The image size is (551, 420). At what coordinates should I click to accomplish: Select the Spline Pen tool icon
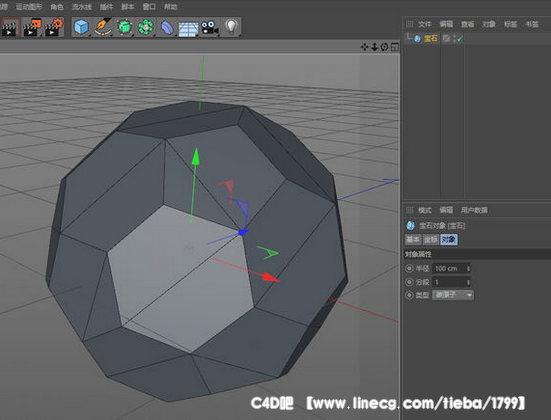103,27
